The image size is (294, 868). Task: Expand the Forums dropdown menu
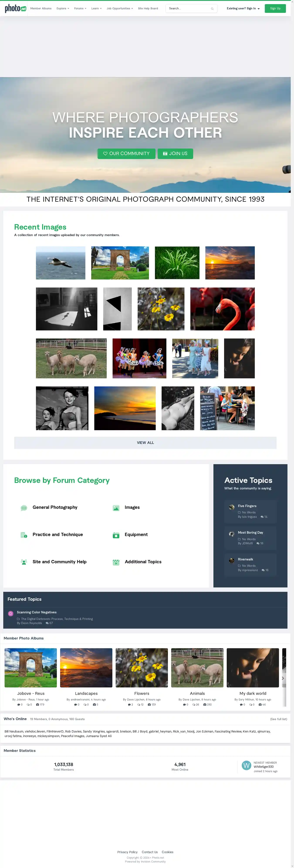pos(80,8)
